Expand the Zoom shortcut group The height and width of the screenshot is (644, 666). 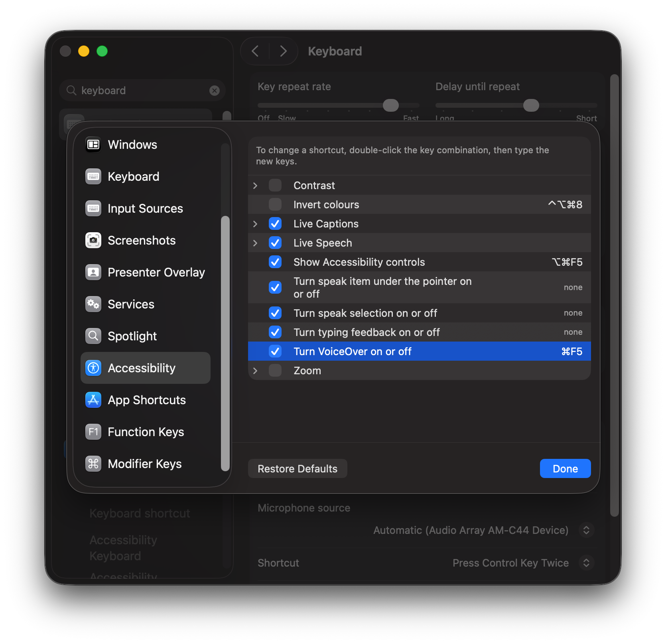pyautogui.click(x=255, y=370)
